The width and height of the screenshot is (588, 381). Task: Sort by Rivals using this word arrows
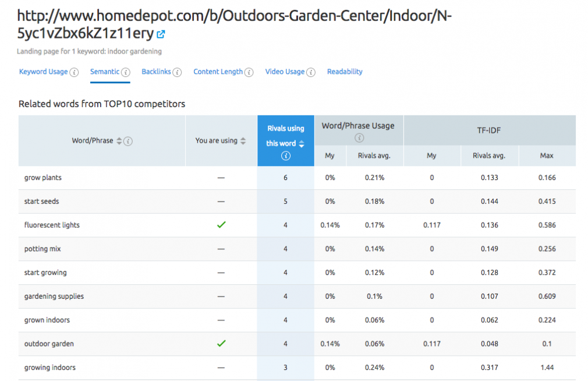pyautogui.click(x=302, y=144)
